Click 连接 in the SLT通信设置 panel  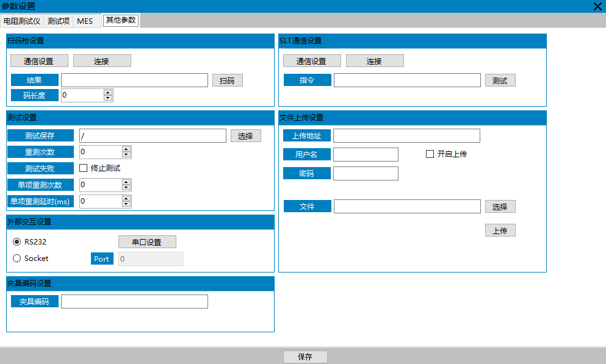[375, 61]
